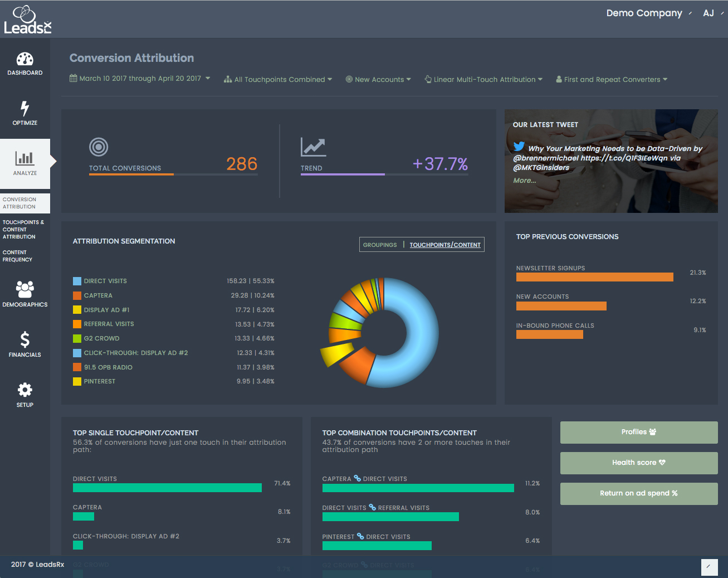This screenshot has height=578, width=728.
Task: Click the target icon above Total Conversions
Action: [99, 147]
